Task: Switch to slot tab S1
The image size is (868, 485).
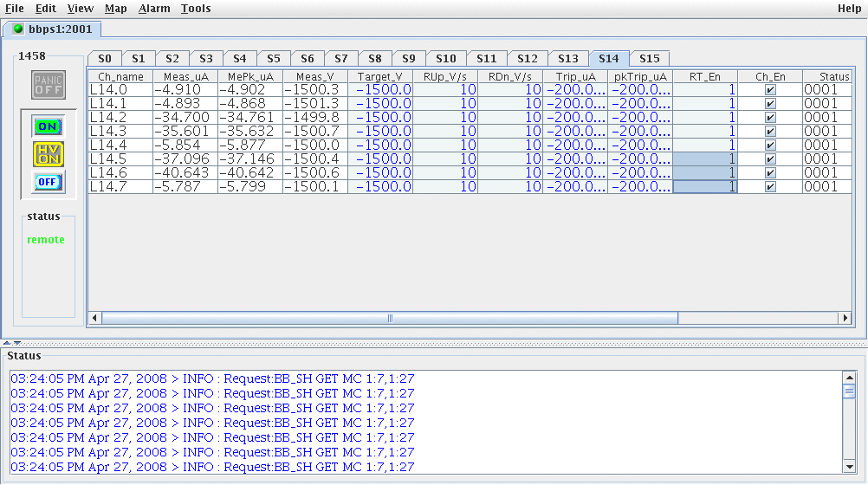Action: coord(139,59)
